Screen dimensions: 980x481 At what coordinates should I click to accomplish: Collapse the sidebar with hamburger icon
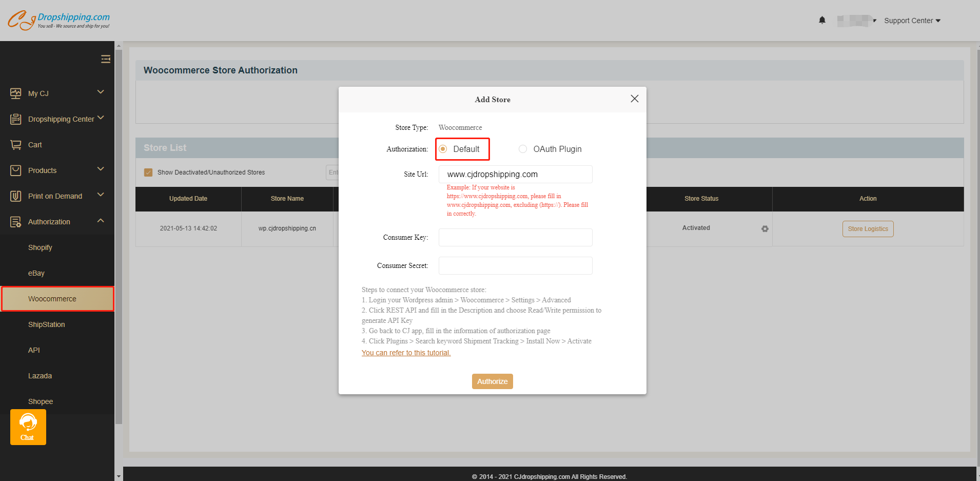point(106,59)
